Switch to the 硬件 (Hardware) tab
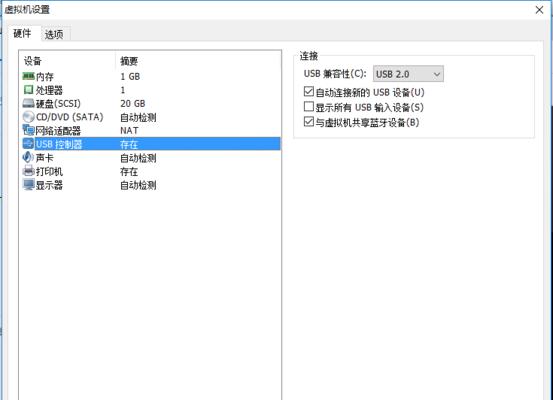Screen dimensions: 553x400 (22, 34)
